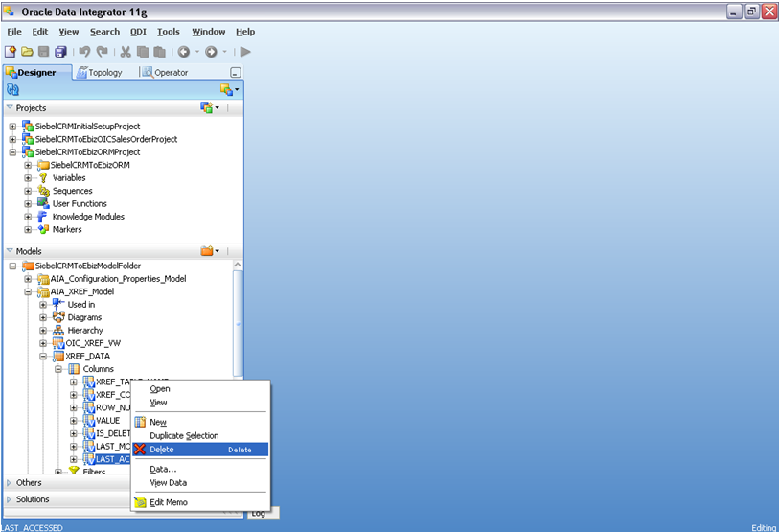Open the Help menu
Viewport: 781px width, 532px height.
tap(245, 32)
